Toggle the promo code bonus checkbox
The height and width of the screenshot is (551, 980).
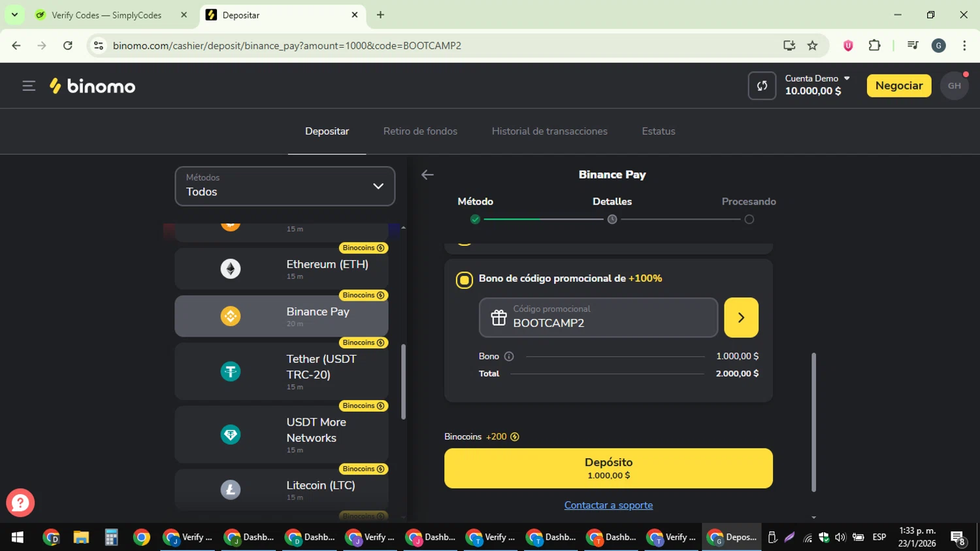tap(464, 280)
